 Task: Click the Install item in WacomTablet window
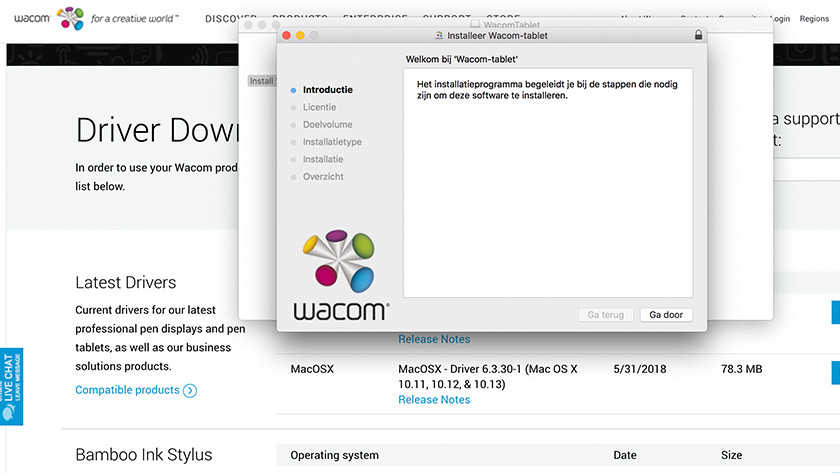(261, 81)
